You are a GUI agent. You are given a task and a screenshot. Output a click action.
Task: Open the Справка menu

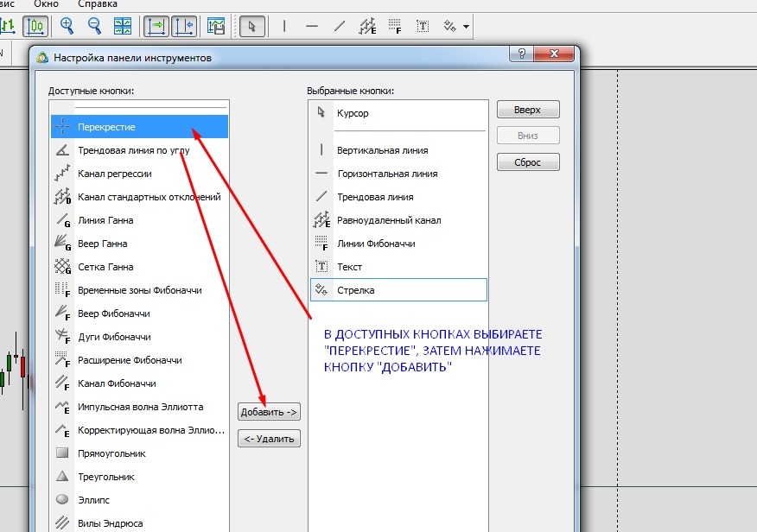tap(98, 4)
